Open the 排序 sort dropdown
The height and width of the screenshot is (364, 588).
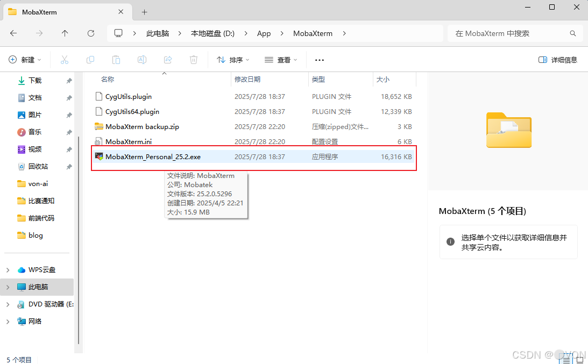coord(233,60)
